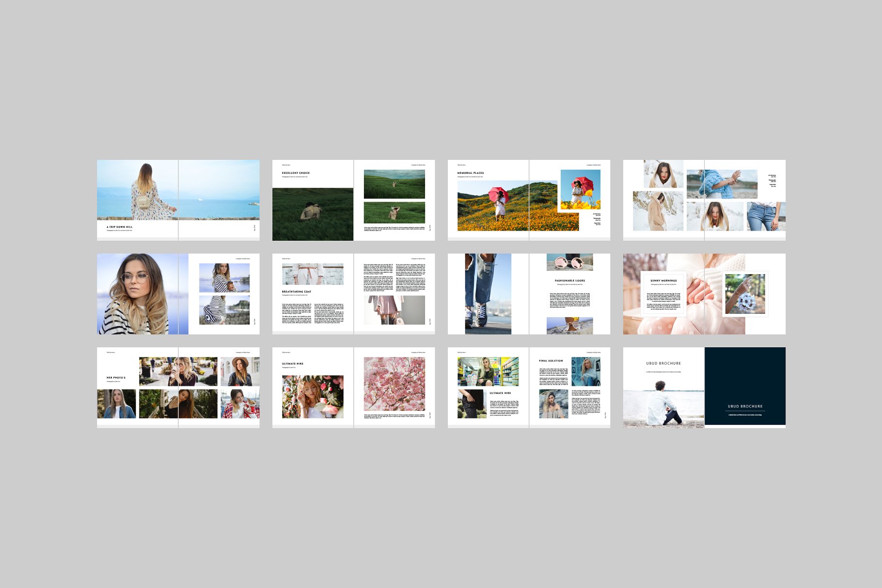Select the large dark green field photo

click(313, 214)
